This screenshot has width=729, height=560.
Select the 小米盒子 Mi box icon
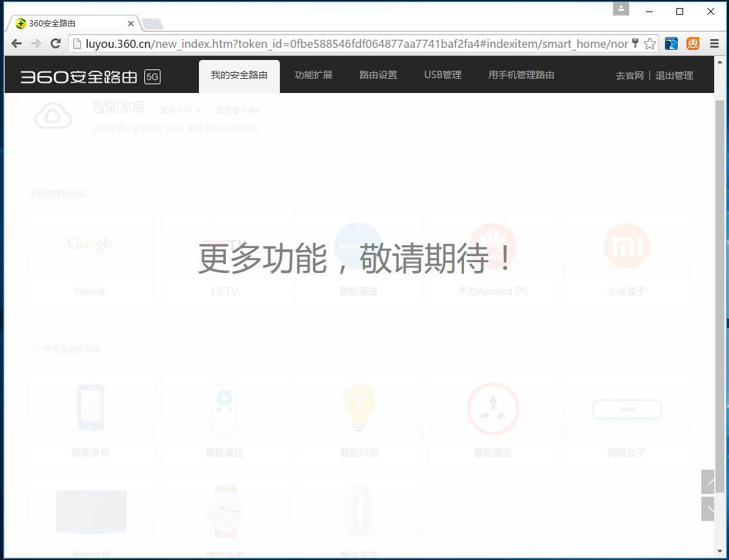tap(626, 246)
